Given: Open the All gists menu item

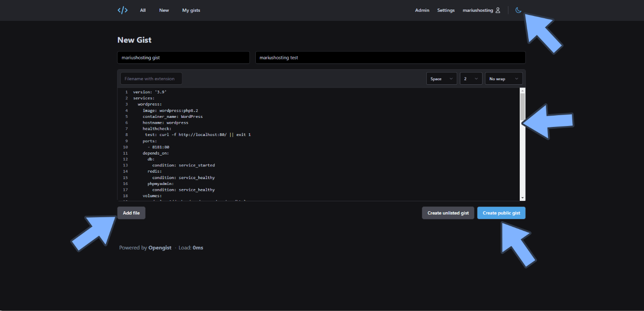Looking at the screenshot, I should pyautogui.click(x=143, y=10).
